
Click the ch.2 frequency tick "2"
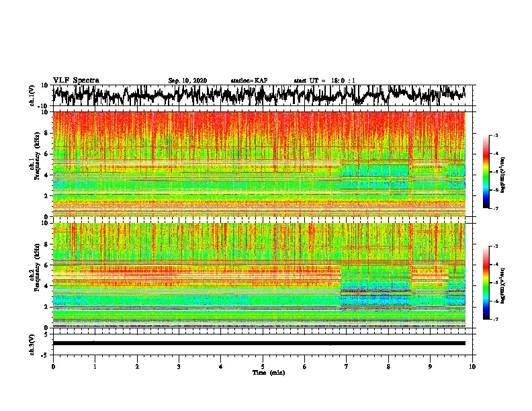click(47, 307)
